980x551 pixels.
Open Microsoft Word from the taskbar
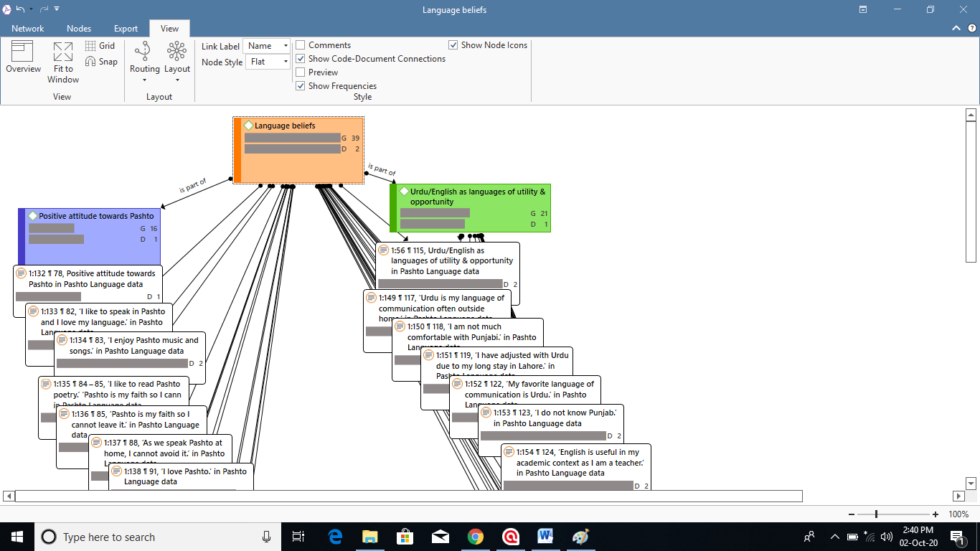545,537
